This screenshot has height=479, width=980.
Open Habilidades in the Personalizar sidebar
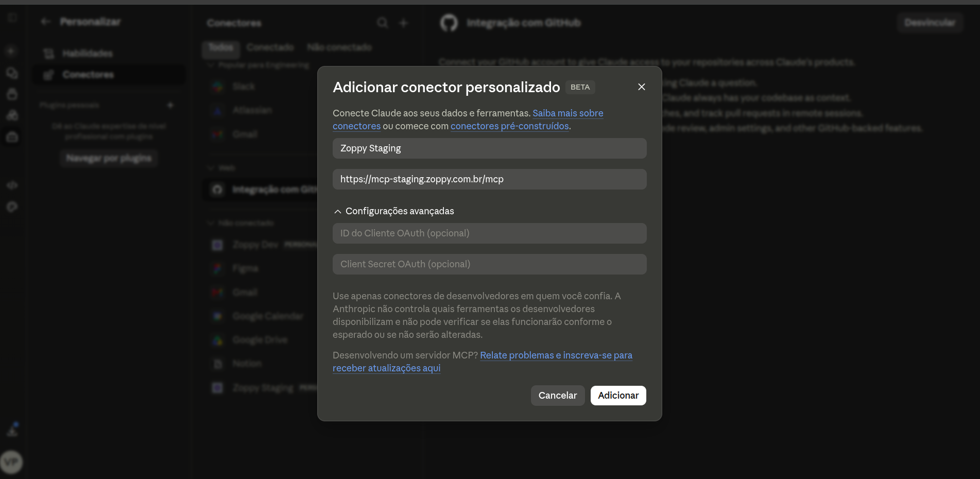pyautogui.click(x=108, y=53)
